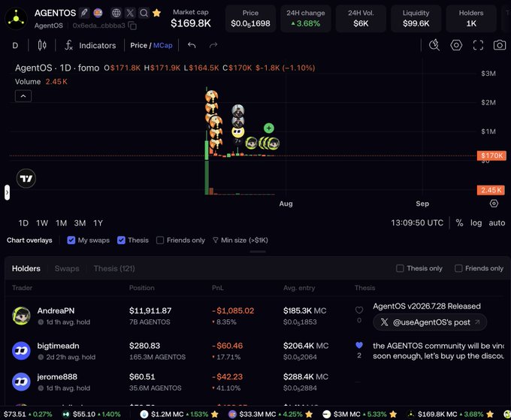The height and width of the screenshot is (420, 511).
Task: Open the @useAgentOS's post link
Action: (430, 322)
